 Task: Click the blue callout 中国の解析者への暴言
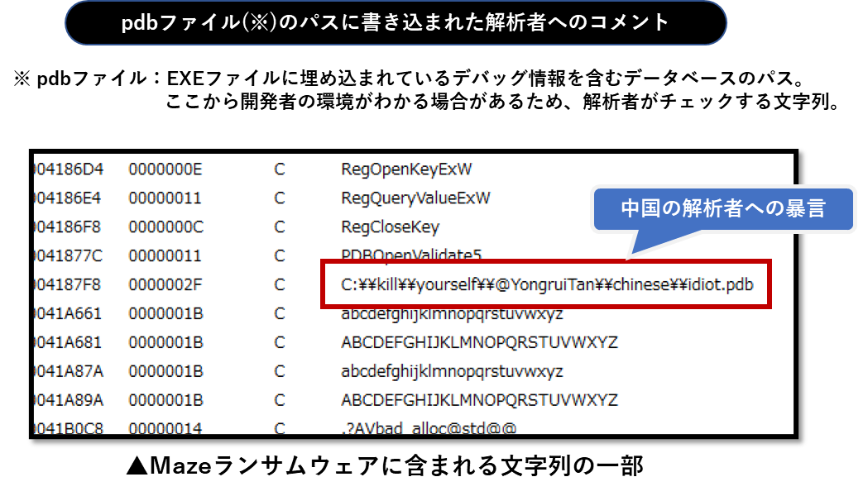pos(722,208)
